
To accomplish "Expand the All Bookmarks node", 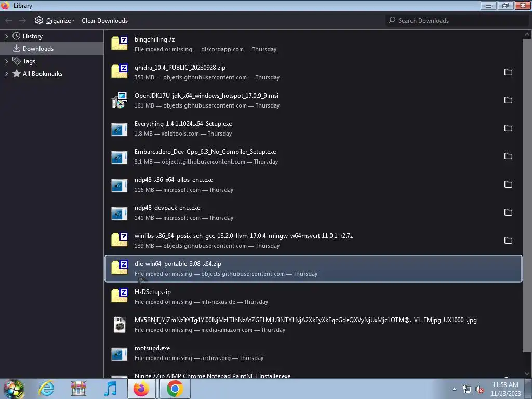I will (x=6, y=74).
